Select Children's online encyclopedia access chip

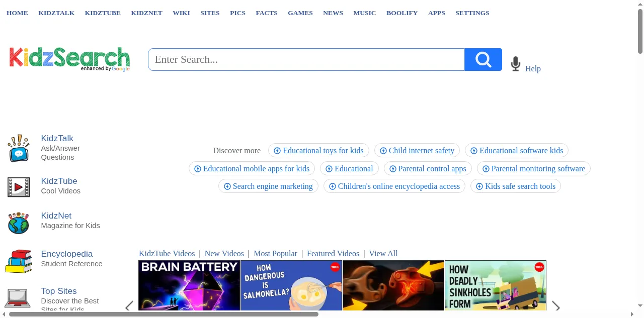point(394,186)
